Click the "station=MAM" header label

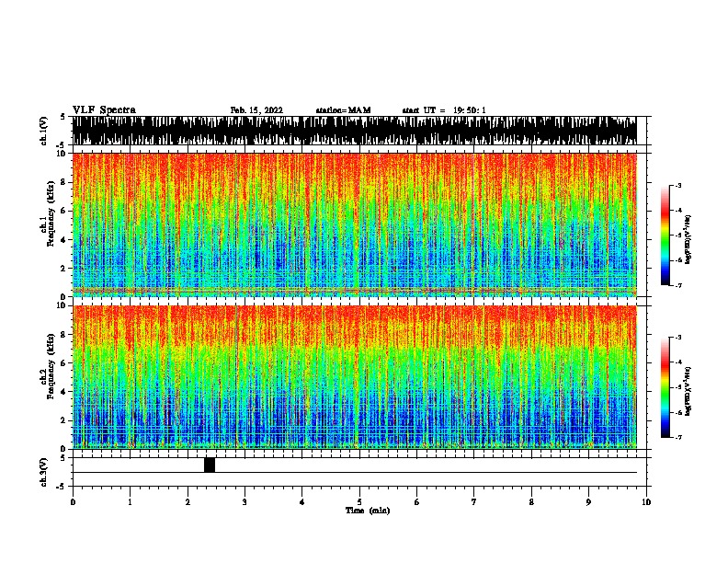pyautogui.click(x=343, y=110)
